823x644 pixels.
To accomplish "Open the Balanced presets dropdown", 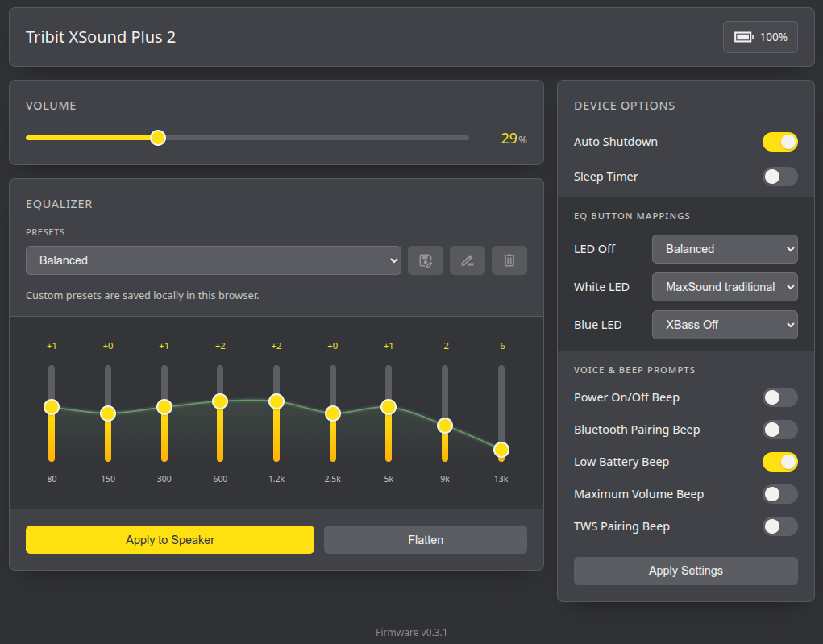I will [213, 260].
